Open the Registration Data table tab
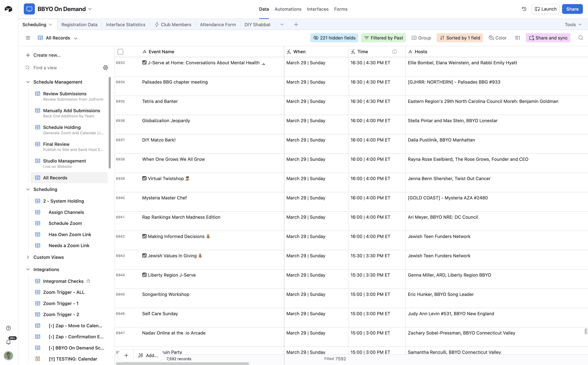 (x=79, y=25)
